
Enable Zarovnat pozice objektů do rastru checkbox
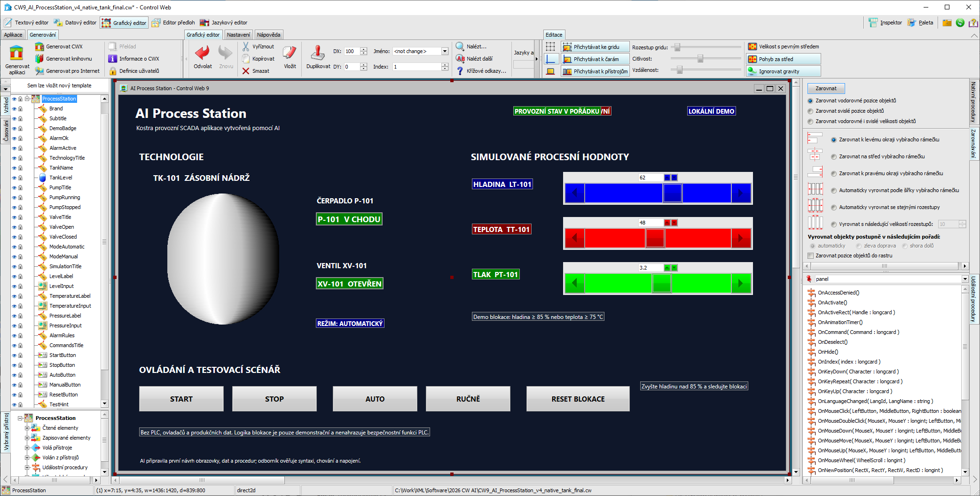coord(810,256)
